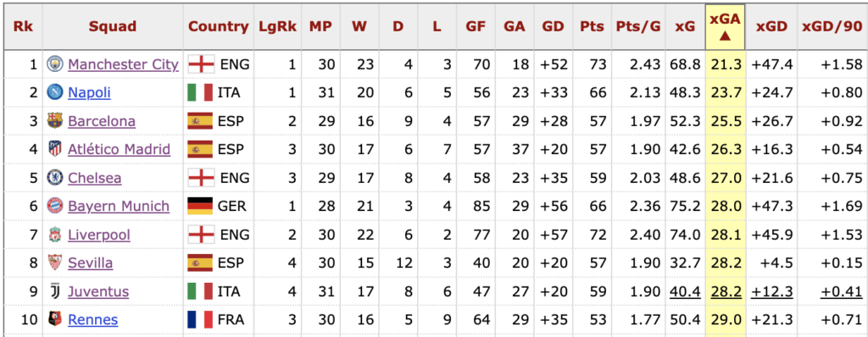
Task: Open the Sevilla squad link
Action: point(90,262)
